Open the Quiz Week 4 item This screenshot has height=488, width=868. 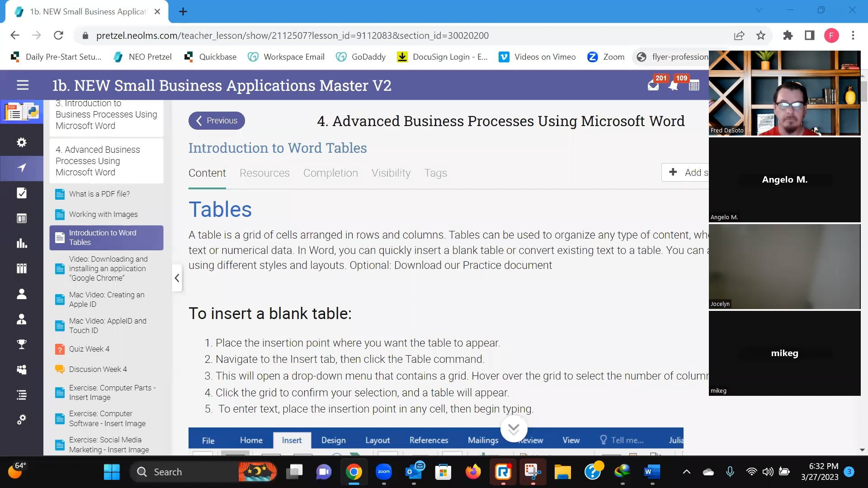pyautogui.click(x=89, y=348)
